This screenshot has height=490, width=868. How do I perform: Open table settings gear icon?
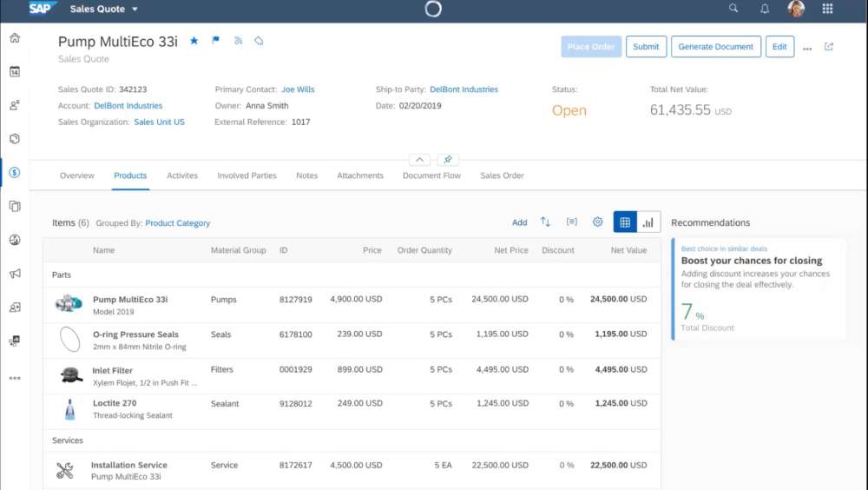[x=598, y=222]
